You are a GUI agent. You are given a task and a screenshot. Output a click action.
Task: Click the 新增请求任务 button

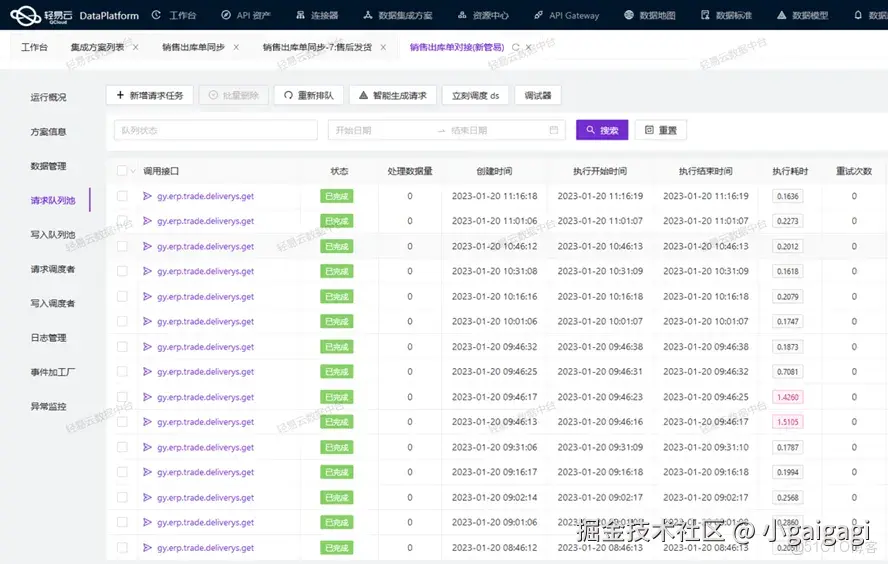[x=150, y=95]
